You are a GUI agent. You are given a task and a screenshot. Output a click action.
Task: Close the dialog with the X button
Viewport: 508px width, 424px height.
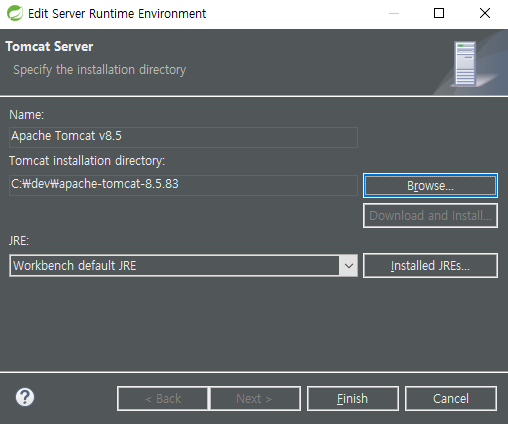pos(485,13)
